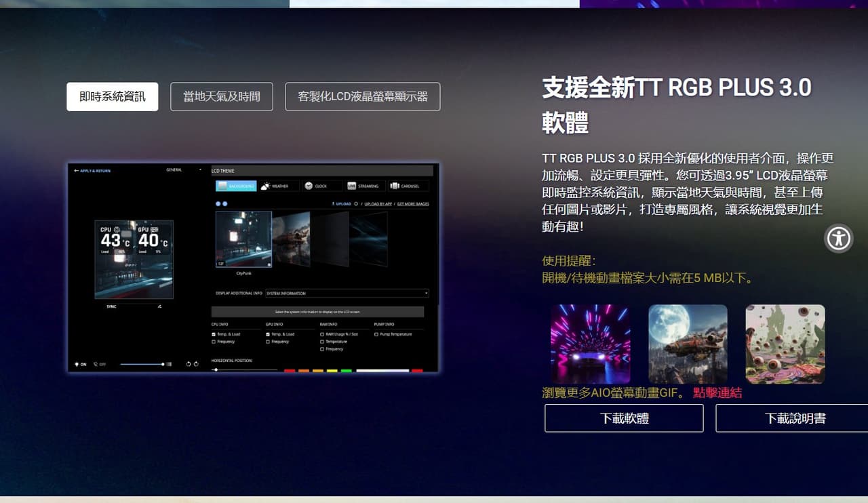Follow the 點擊連結 link
This screenshot has width=868, height=503.
point(717,393)
